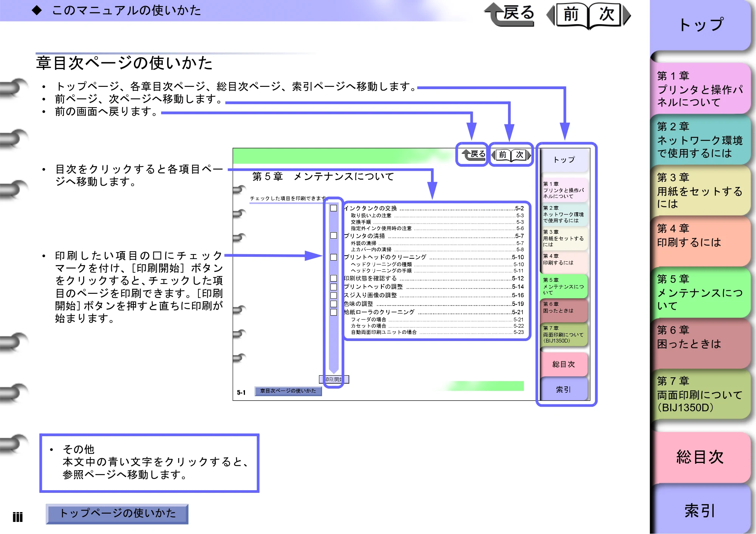Viewport: 756px width, 534px height.
Task: Click the 第5章 メンテナンスについて heading in sample
Action: pos(323,176)
